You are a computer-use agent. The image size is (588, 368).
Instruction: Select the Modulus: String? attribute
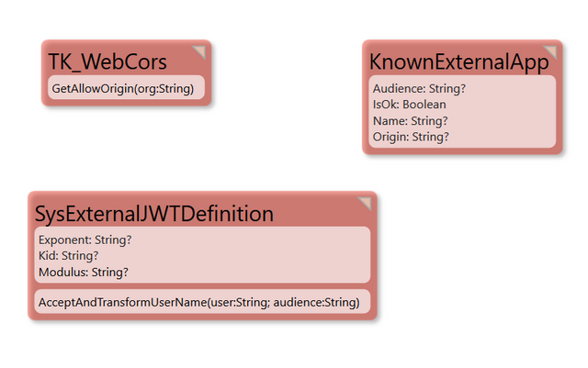[84, 272]
